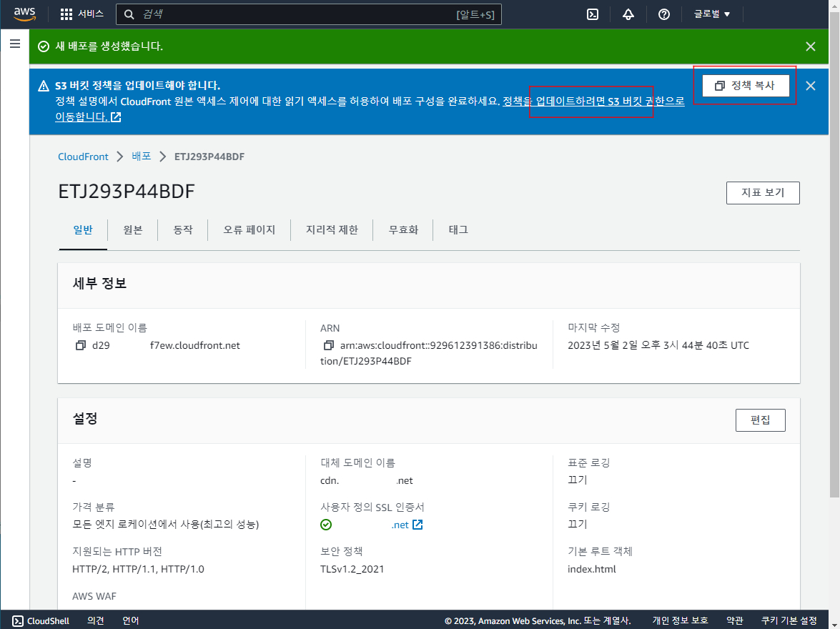This screenshot has height=629, width=840.
Task: Open CloudShell in footer
Action: pos(41,620)
